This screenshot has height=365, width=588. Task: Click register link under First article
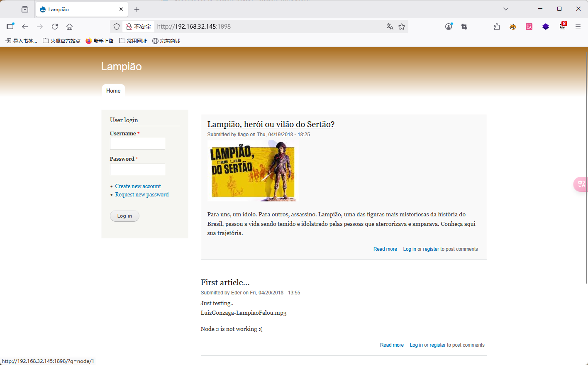tap(437, 345)
